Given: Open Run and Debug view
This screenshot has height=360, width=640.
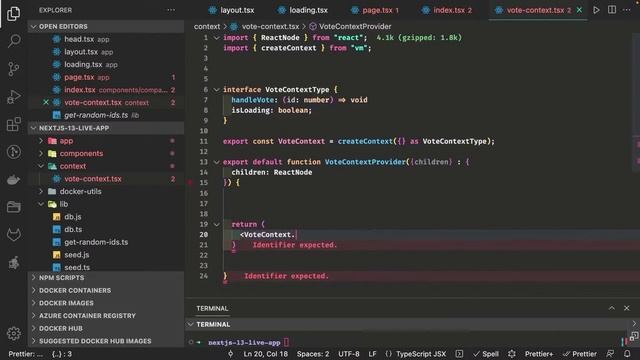Looking at the screenshot, I should click(13, 97).
